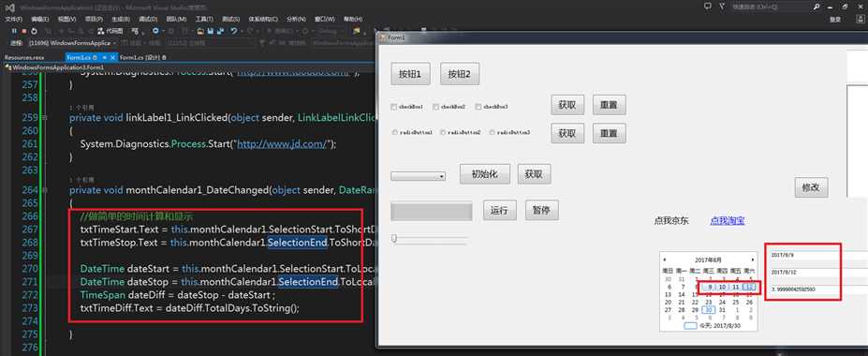Click the trackbar slider thumb in Form1

tap(394, 238)
